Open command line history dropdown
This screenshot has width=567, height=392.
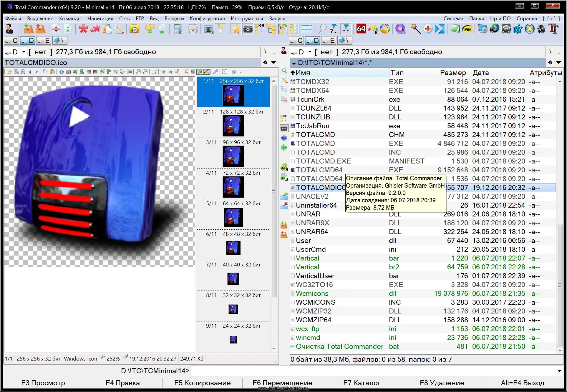(559, 371)
